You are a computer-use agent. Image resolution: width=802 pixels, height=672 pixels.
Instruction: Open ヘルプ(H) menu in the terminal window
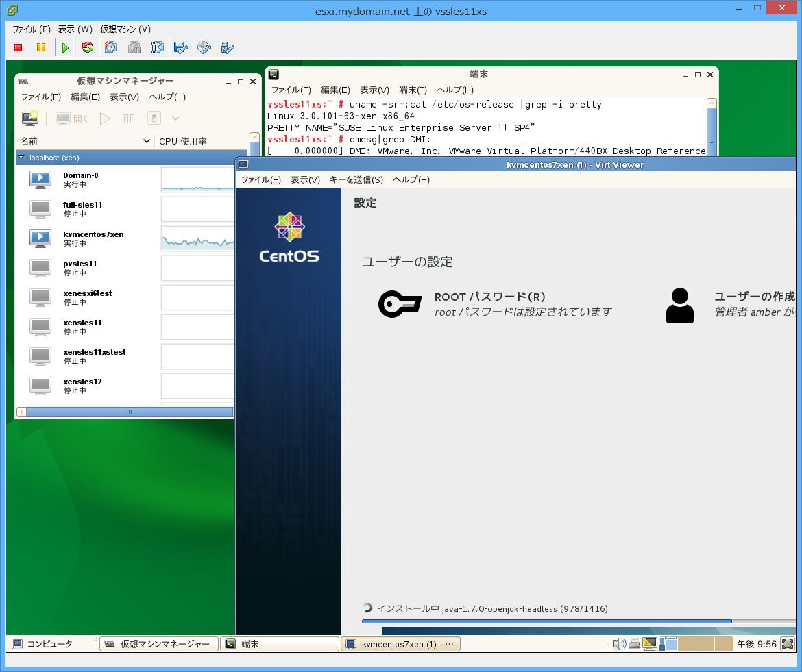pyautogui.click(x=454, y=90)
